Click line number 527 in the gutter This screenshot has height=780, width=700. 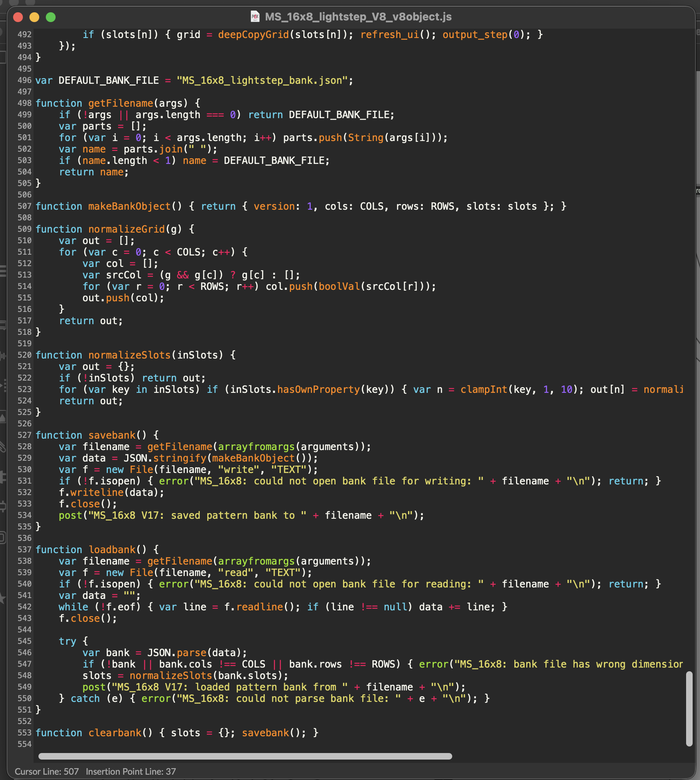pos(25,435)
